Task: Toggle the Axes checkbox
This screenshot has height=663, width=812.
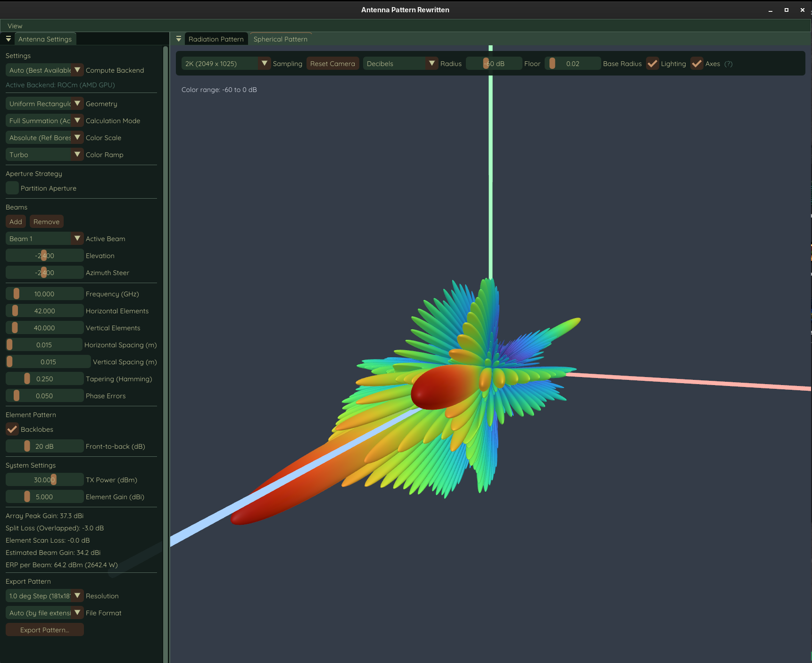Action: pos(697,63)
